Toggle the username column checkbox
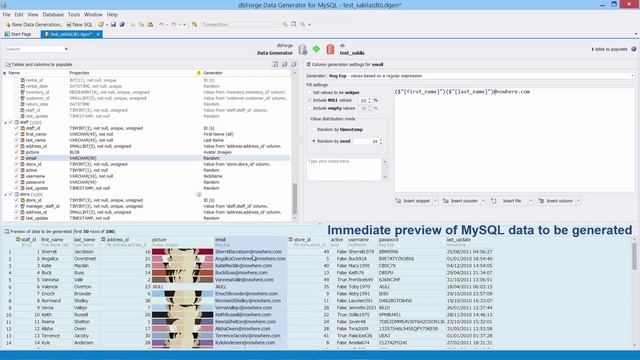Screen dimensions: 640x360 (17, 176)
